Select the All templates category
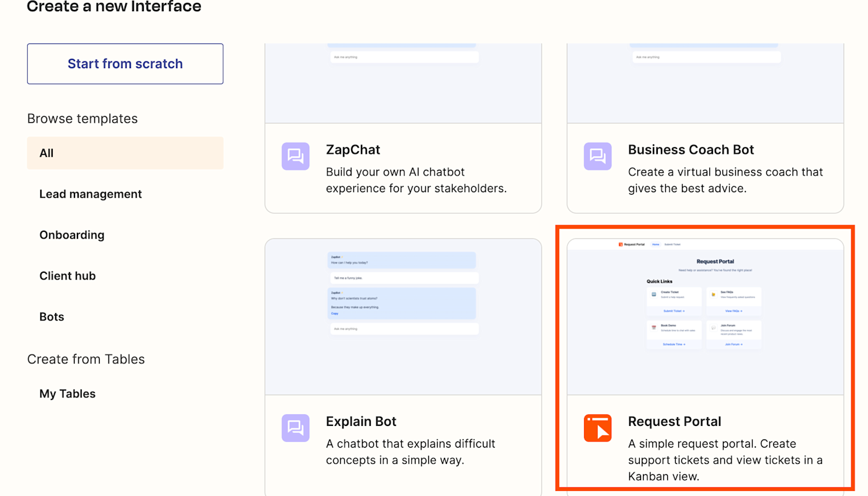This screenshot has height=496, width=868. pyautogui.click(x=125, y=153)
